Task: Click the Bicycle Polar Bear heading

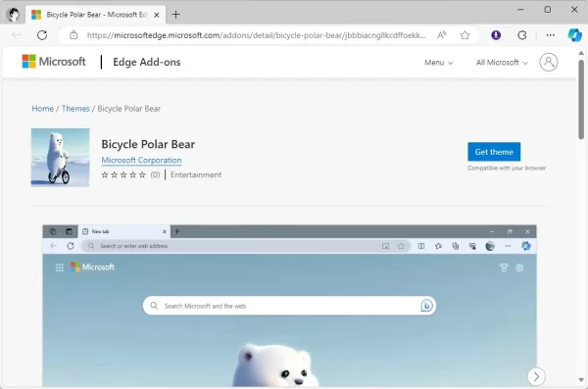Action: pos(148,144)
